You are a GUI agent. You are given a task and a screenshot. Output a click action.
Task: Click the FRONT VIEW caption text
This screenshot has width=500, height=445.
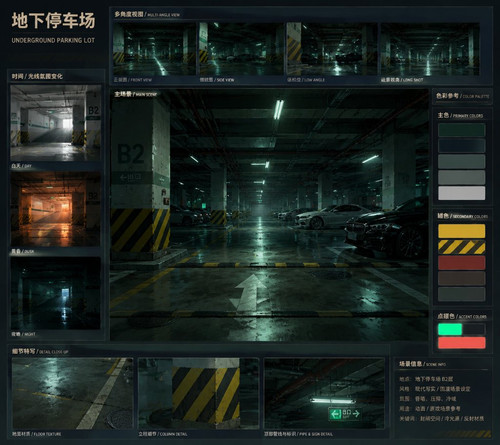pyautogui.click(x=133, y=80)
